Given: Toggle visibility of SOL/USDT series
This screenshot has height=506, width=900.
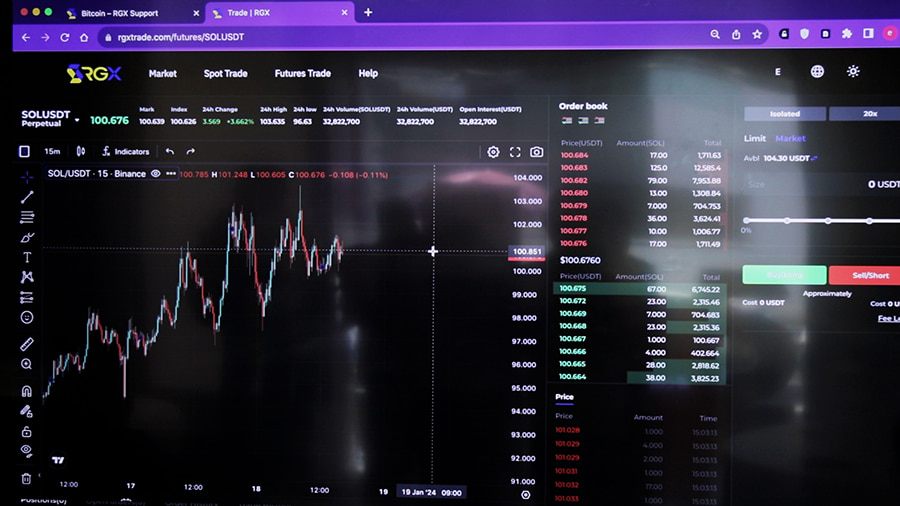Looking at the screenshot, I should (x=156, y=173).
